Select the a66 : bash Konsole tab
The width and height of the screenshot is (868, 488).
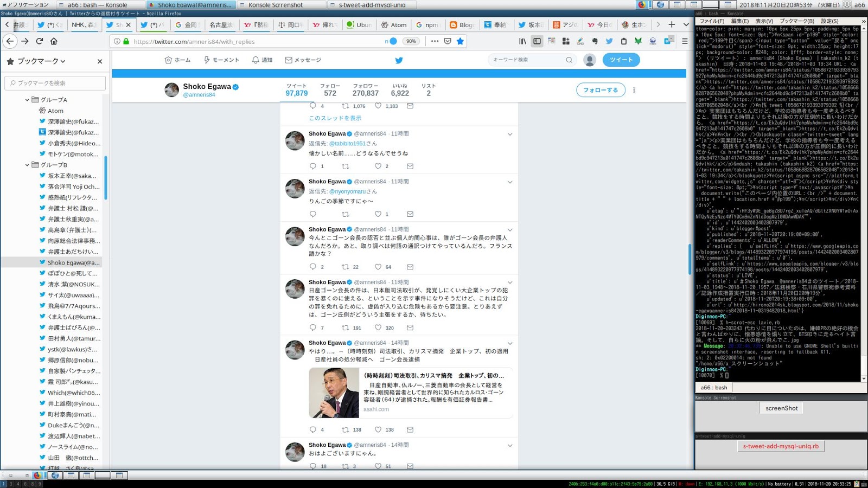(714, 388)
